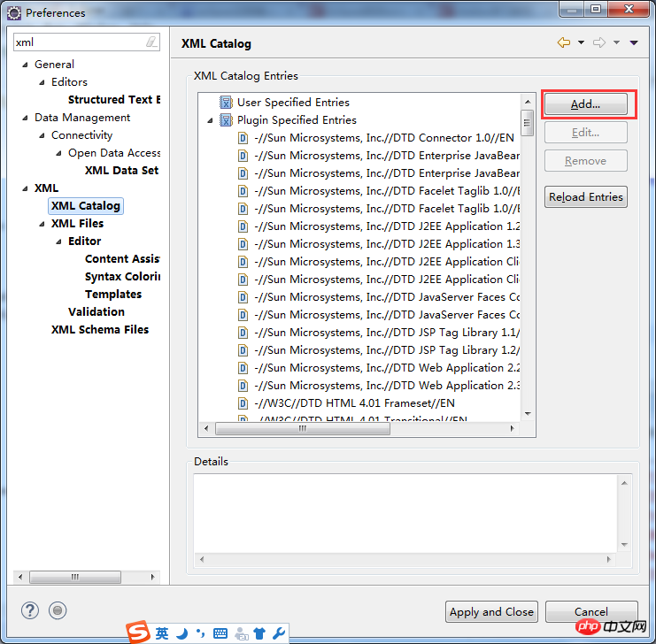Click DTD icon of Web Application 2.2 entry

(243, 368)
